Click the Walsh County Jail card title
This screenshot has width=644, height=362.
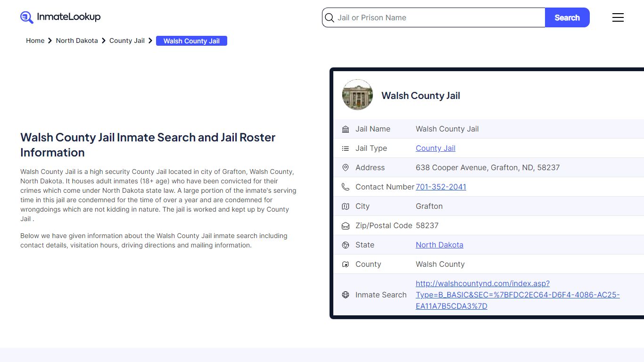421,96
